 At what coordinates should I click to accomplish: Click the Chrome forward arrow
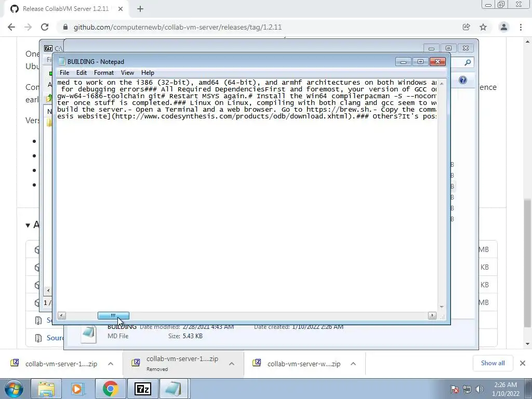28,27
